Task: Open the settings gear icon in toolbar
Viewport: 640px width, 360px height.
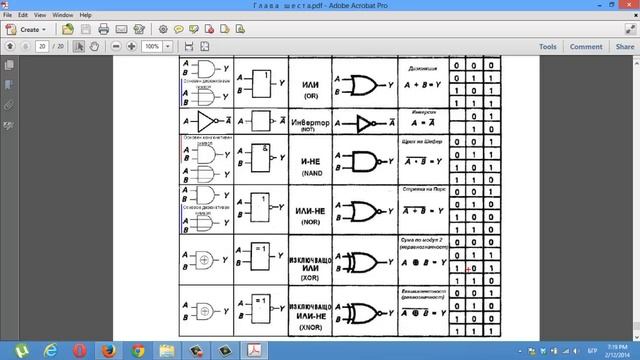Action: click(163, 29)
